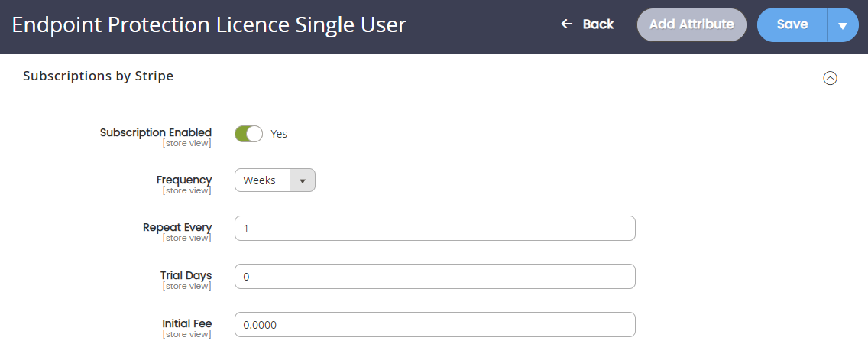
Task: Go Back to the previous page
Action: pos(587,24)
